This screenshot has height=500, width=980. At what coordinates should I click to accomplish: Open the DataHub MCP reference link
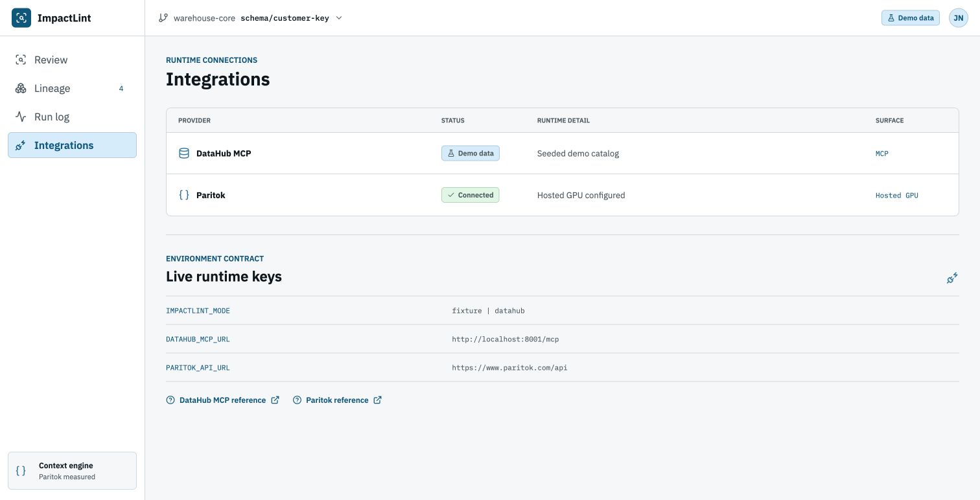(x=222, y=400)
